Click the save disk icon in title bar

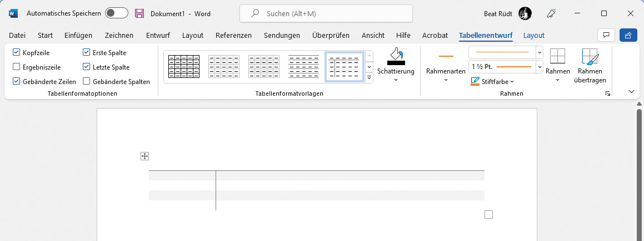click(x=139, y=13)
